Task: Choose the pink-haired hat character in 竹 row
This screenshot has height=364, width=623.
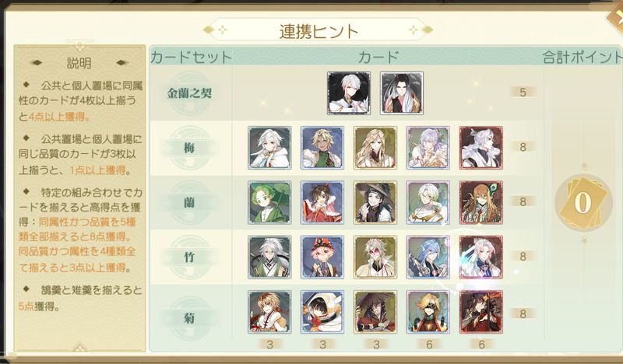Action: tap(322, 257)
